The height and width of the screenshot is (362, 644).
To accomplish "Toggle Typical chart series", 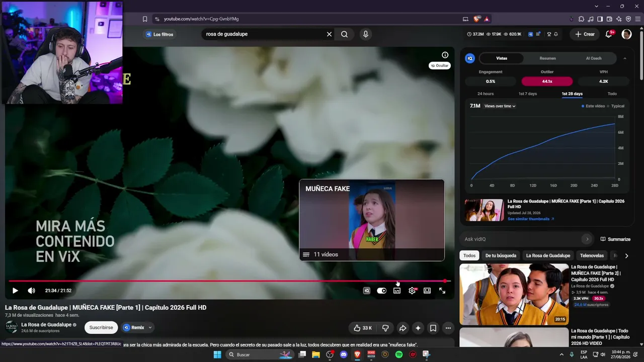I will pyautogui.click(x=616, y=106).
